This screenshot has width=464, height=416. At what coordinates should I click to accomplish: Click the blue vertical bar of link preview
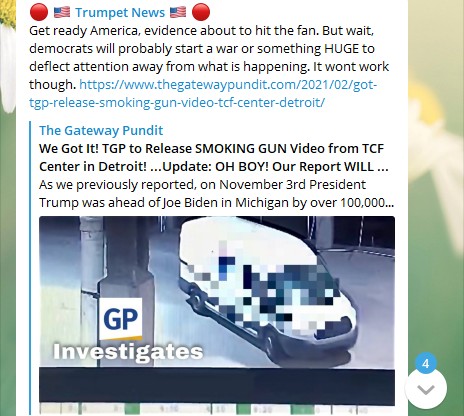point(30,267)
